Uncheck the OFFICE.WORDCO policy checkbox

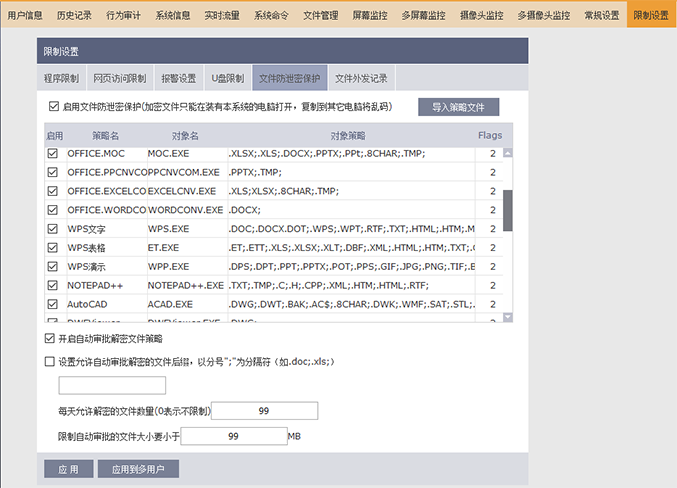point(53,210)
